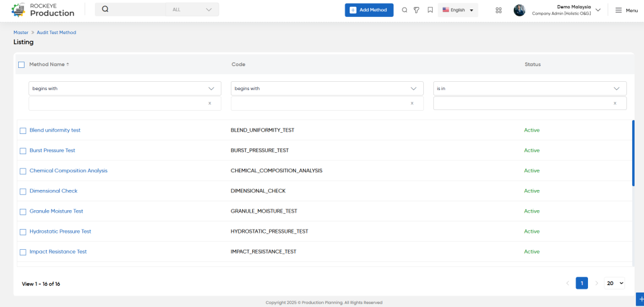Viewport: 644px width, 307px height.
Task: Open Method Name 'begins with' dropdown
Action: pos(125,88)
